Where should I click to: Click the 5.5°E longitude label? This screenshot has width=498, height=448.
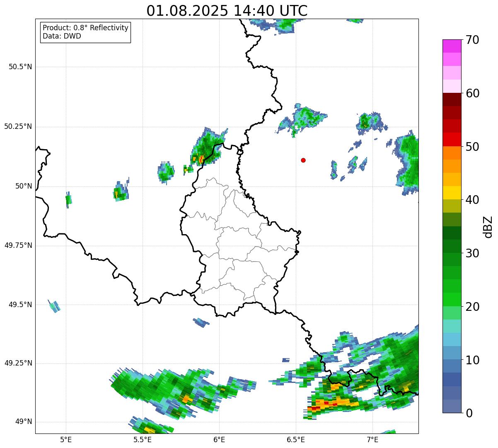coord(143,440)
